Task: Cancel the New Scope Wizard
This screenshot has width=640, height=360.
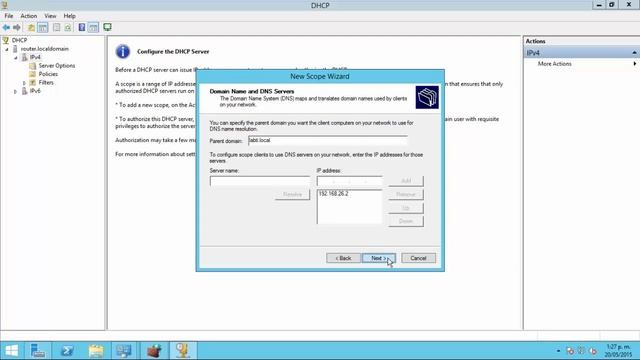Action: 418,258
